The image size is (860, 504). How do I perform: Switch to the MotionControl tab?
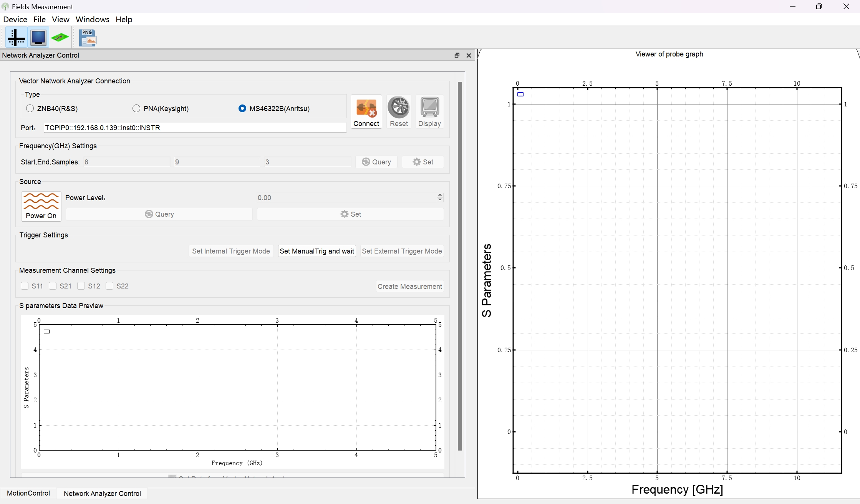pyautogui.click(x=28, y=493)
